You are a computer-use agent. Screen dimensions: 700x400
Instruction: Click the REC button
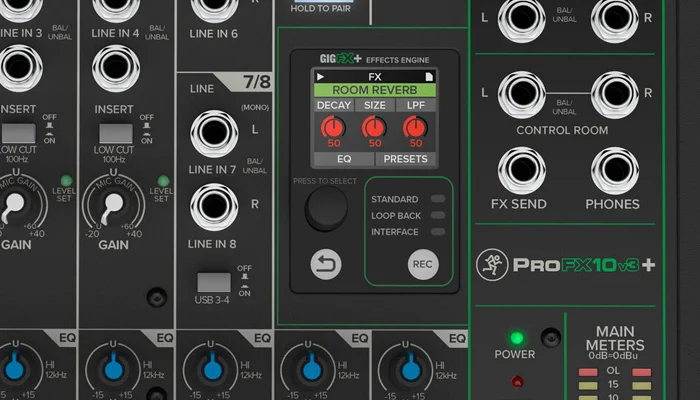click(x=423, y=264)
